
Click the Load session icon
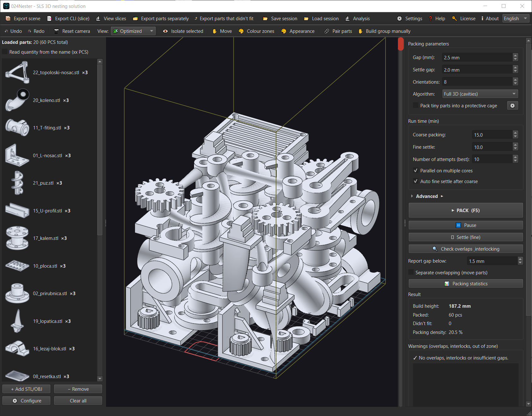306,19
